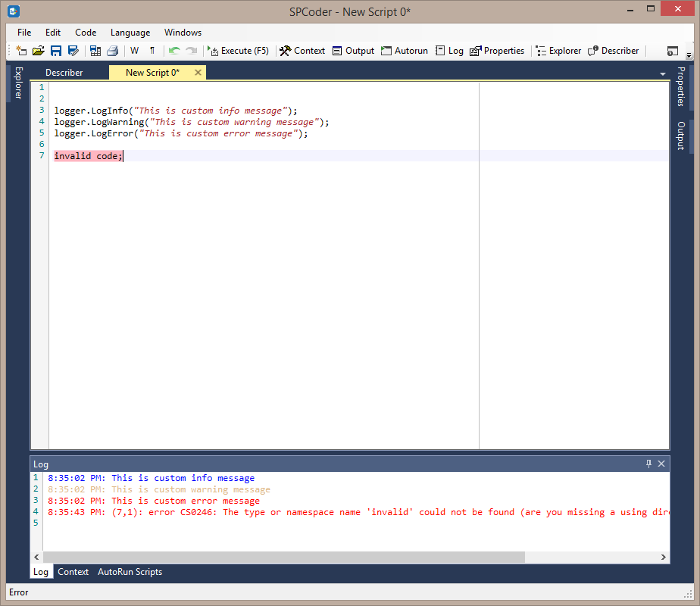Show the Log window via toolbar button

pos(449,51)
